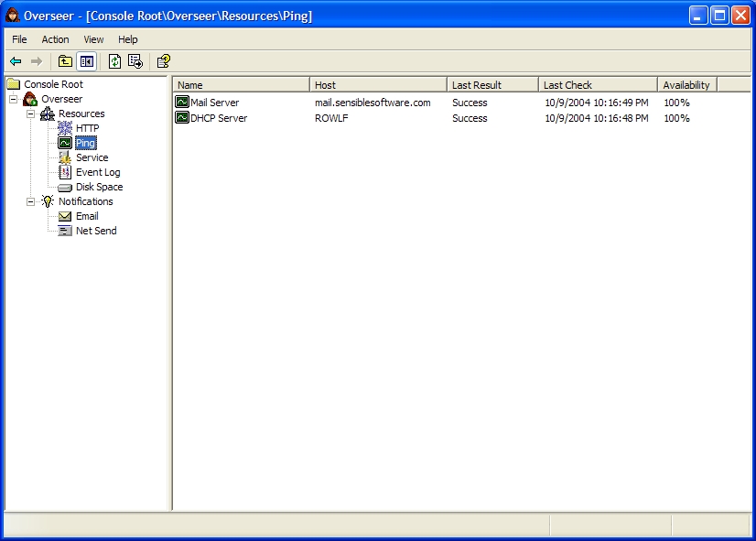
Task: Select Console Root label in tree
Action: click(53, 84)
